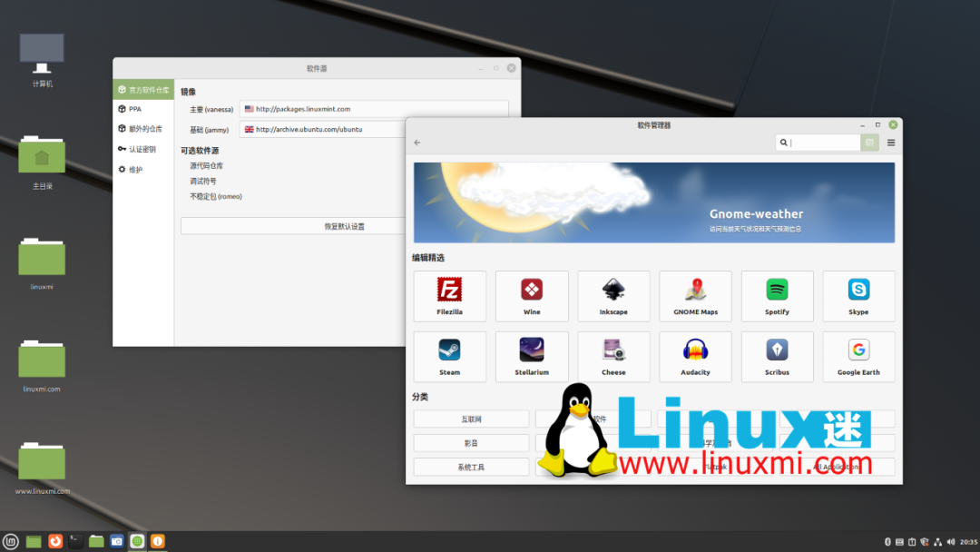This screenshot has width=980, height=552.
Task: Open the removable drives tray icon
Action: [899, 542]
